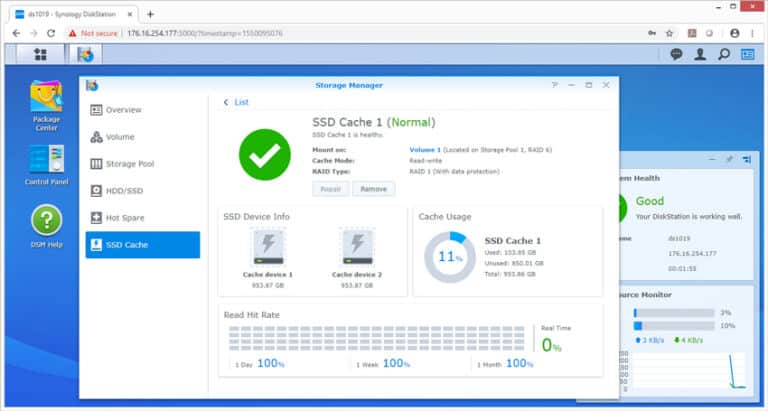
Task: Click the green healthy status checkmark
Action: pos(264,155)
